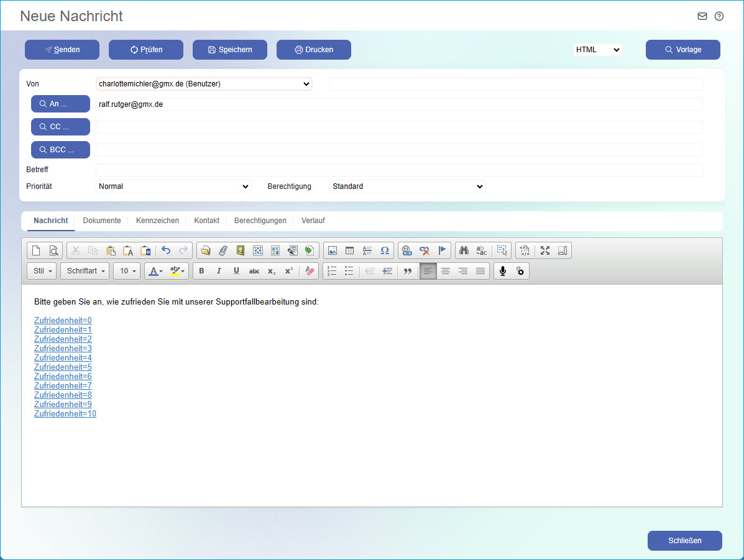Toggle superscript formatting

[289, 271]
